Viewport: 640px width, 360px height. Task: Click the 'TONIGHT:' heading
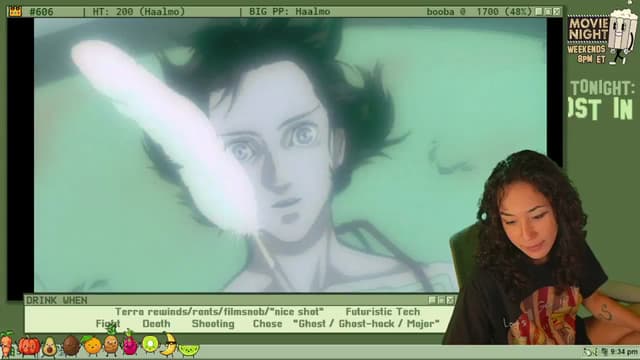[x=602, y=88]
